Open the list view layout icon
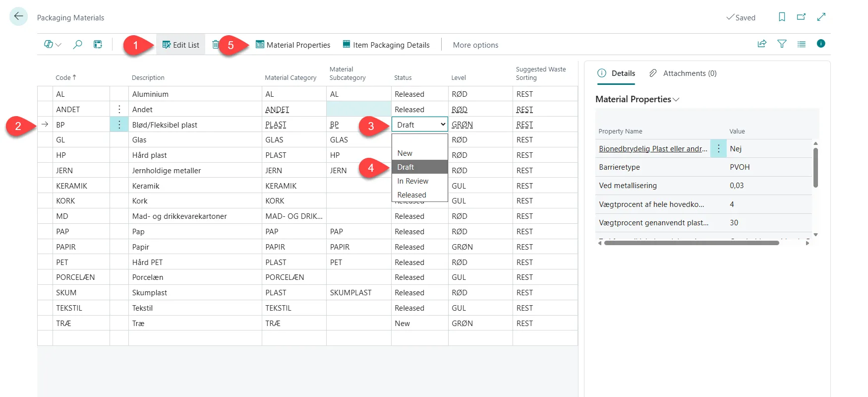Screen dimensions: 868x397 click(x=802, y=44)
